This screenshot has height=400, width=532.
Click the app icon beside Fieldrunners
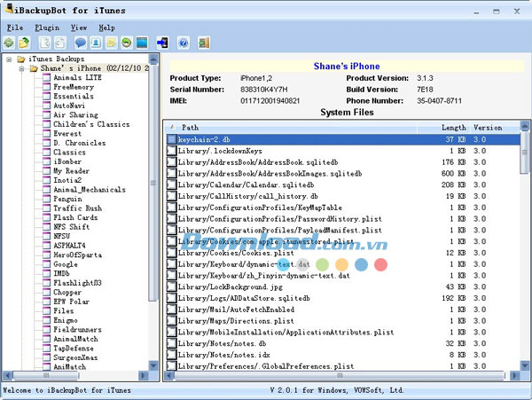pyautogui.click(x=47, y=329)
